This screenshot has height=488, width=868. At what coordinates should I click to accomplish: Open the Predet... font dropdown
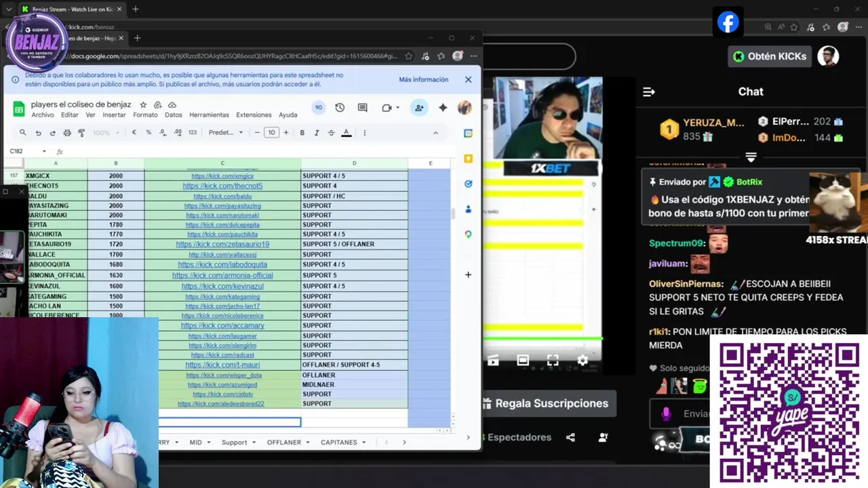(226, 133)
